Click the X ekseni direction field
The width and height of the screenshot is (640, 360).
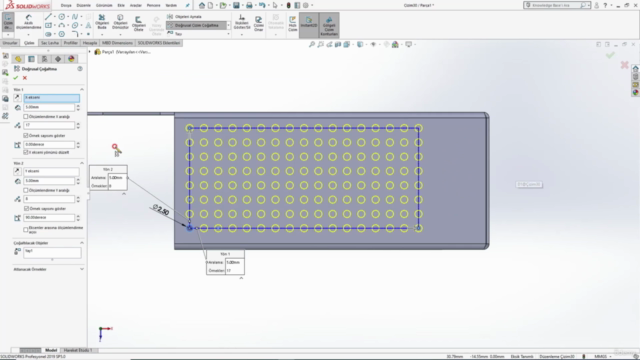pos(51,98)
